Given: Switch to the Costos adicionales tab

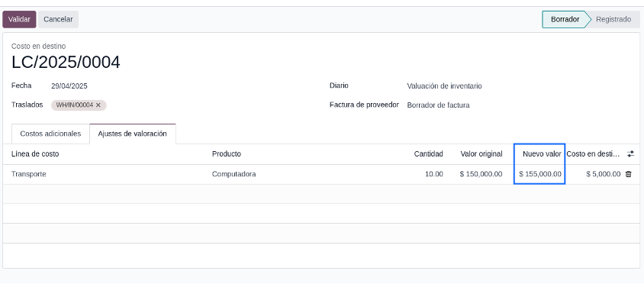Looking at the screenshot, I should (50, 134).
